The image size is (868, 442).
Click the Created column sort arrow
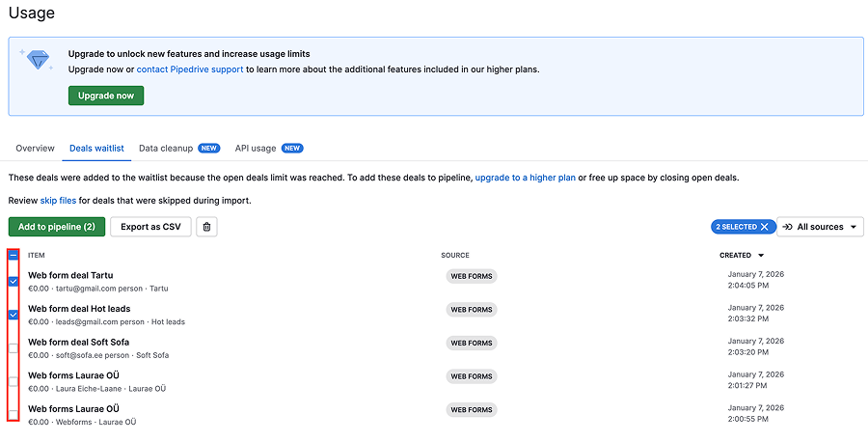pyautogui.click(x=761, y=256)
